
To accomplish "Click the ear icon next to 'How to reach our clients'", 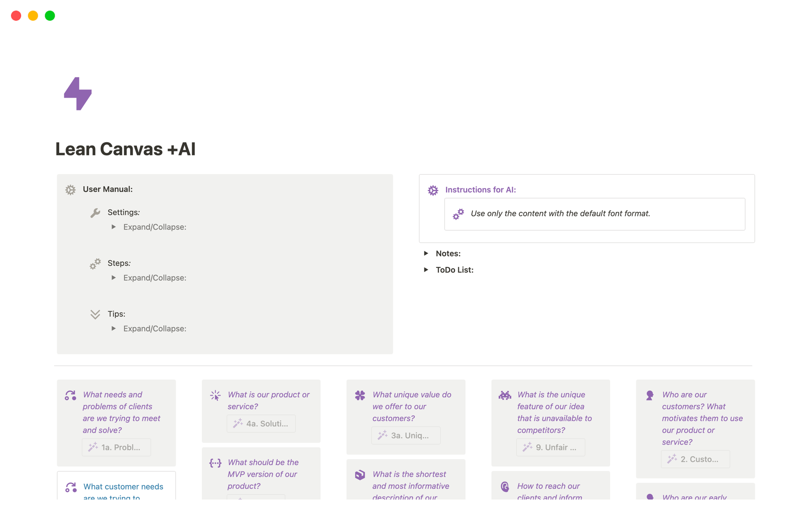I will click(x=505, y=486).
